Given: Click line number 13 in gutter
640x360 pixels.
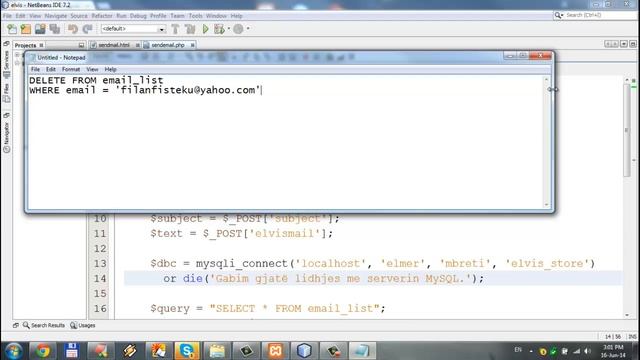Looking at the screenshot, I should click(x=100, y=264).
